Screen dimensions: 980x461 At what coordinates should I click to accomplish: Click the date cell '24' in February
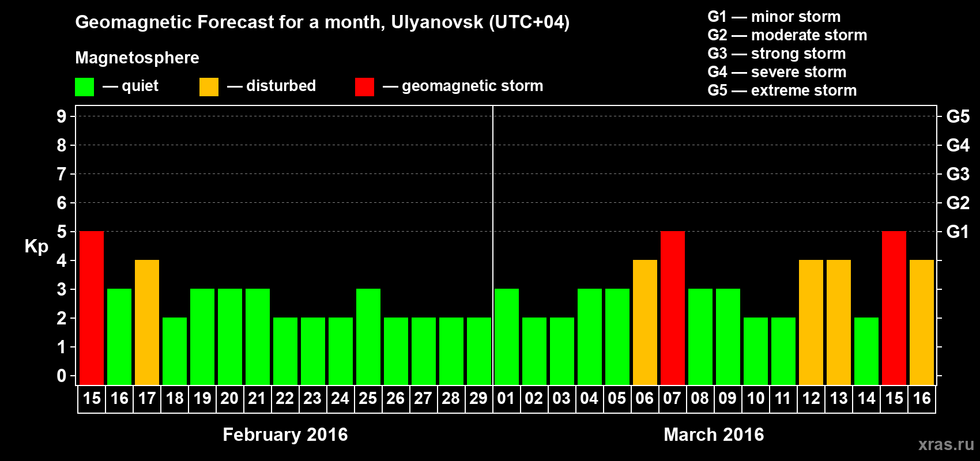(341, 399)
